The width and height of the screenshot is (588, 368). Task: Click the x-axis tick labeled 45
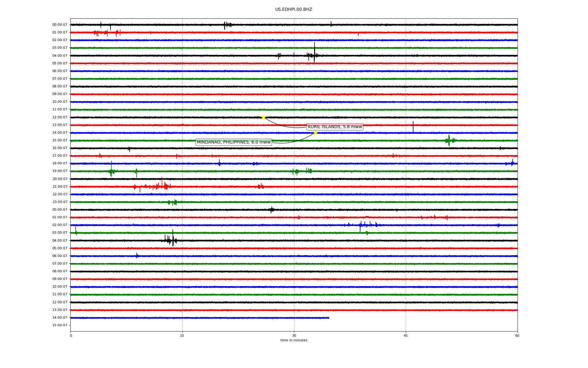coord(406,335)
